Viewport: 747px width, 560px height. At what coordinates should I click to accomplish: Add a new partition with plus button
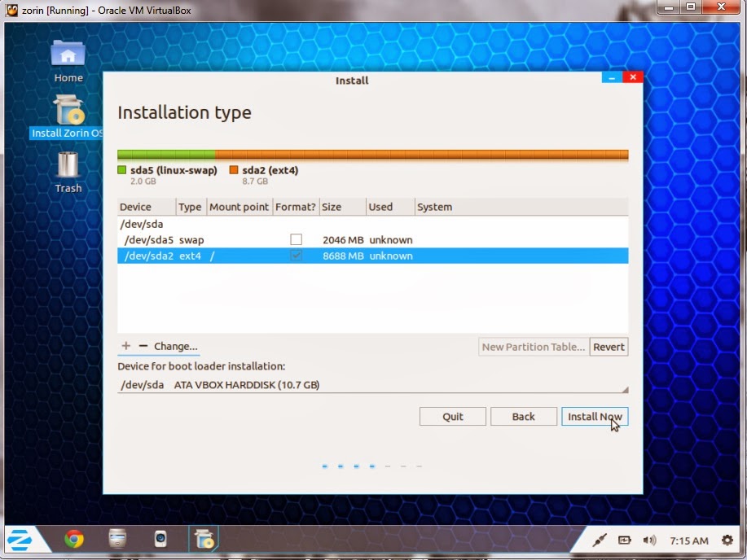click(125, 346)
